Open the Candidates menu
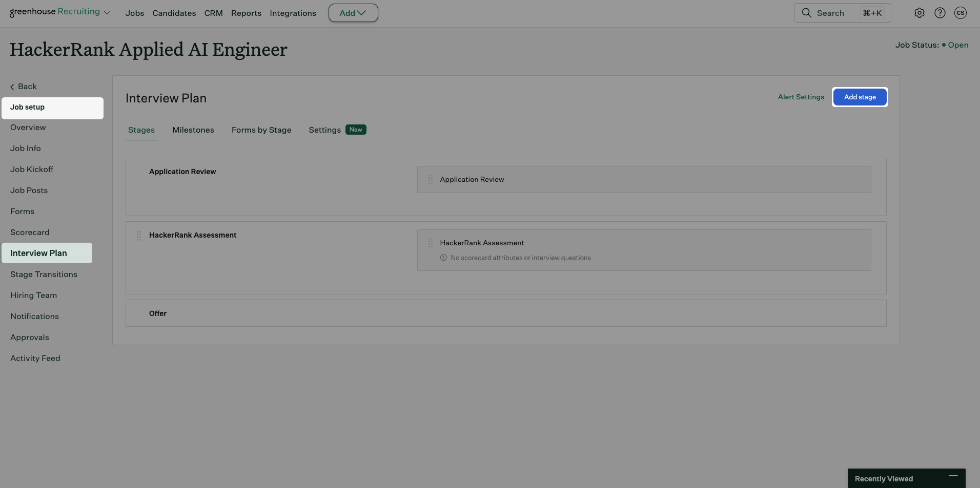 point(174,13)
